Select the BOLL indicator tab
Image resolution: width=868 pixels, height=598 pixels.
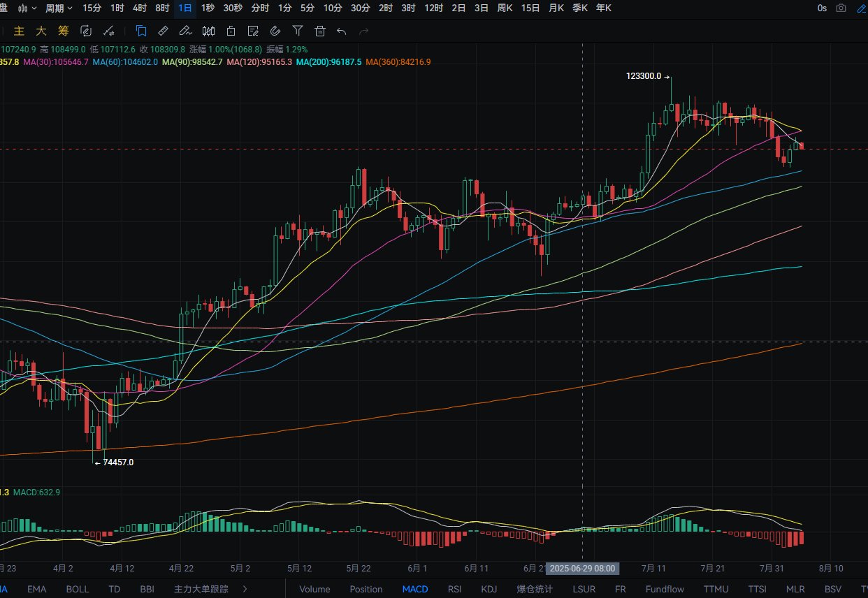(78, 589)
